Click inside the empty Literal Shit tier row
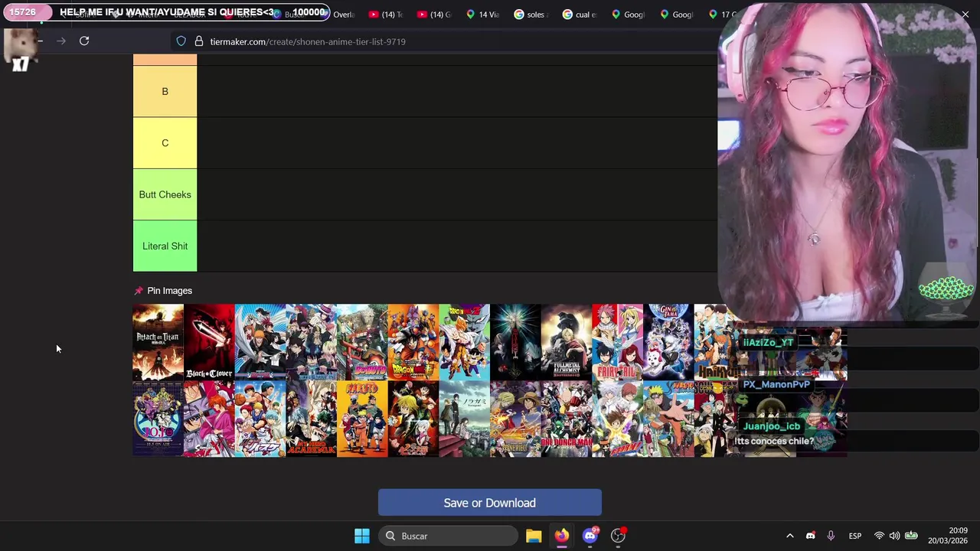This screenshot has height=551, width=980. (x=457, y=246)
